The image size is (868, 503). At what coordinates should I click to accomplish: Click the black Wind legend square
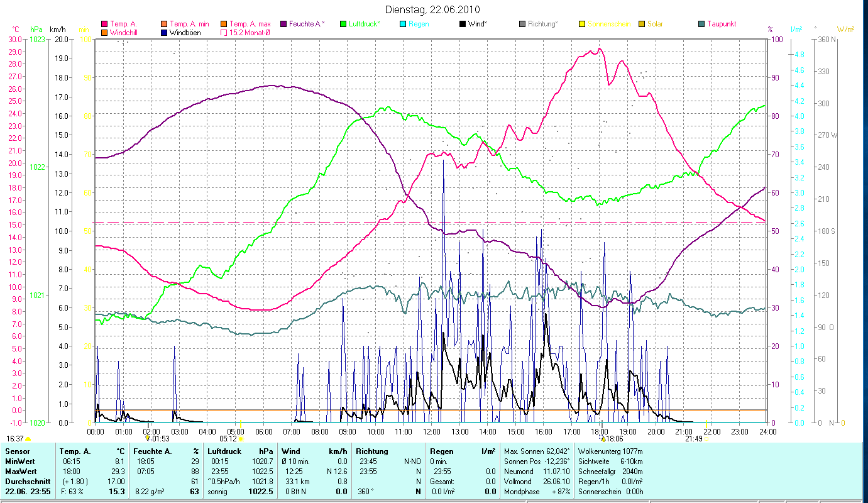[x=463, y=24]
